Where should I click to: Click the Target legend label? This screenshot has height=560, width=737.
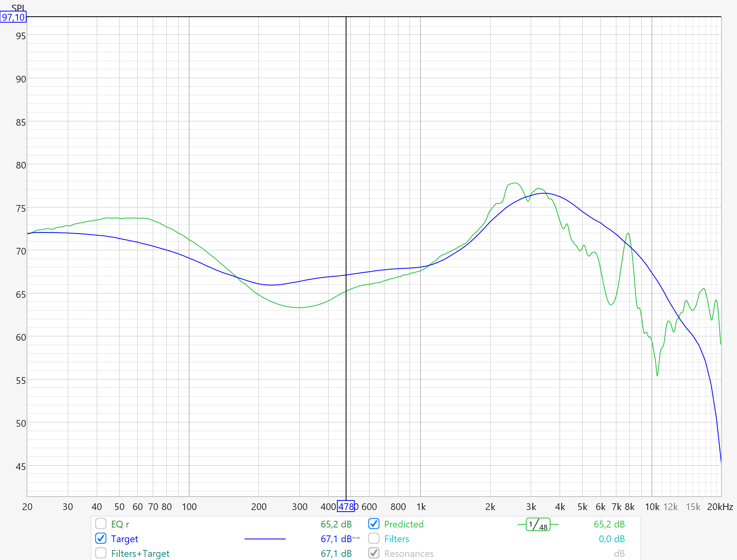coord(125,539)
